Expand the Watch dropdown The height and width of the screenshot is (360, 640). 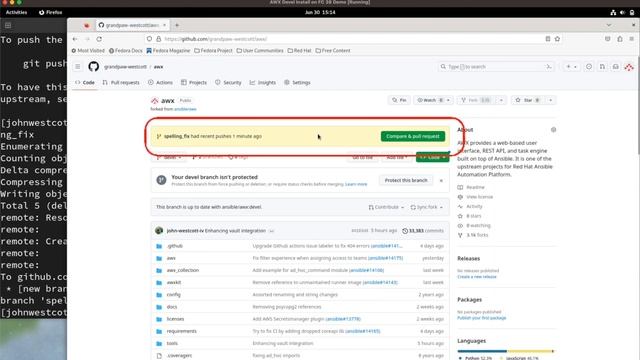433,100
